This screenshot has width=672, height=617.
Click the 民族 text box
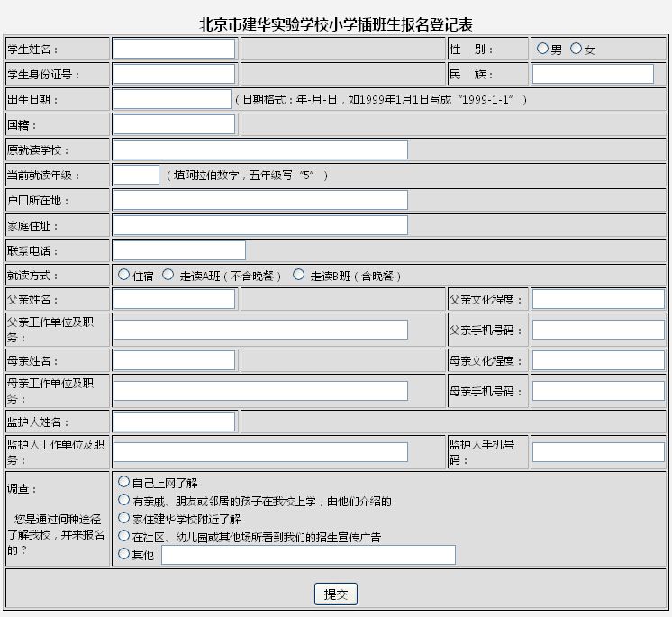coord(593,74)
